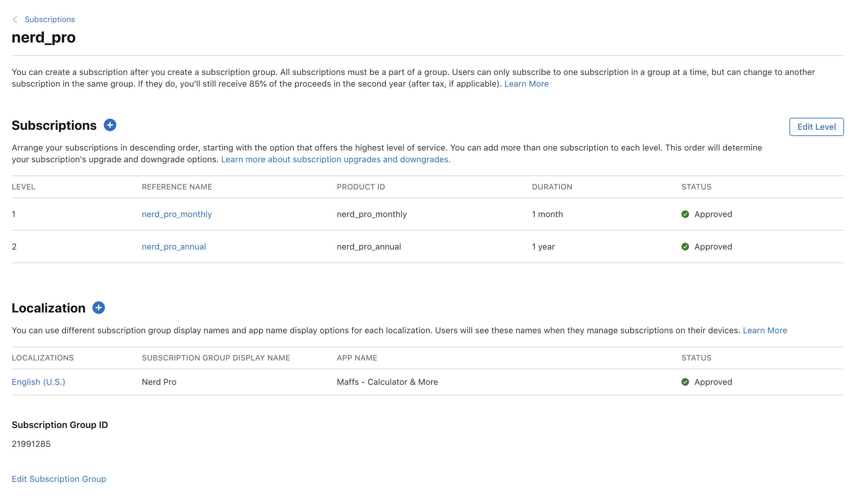Select the REFERENCE NAME column header
Image resolution: width=868 pixels, height=501 pixels.
[177, 187]
